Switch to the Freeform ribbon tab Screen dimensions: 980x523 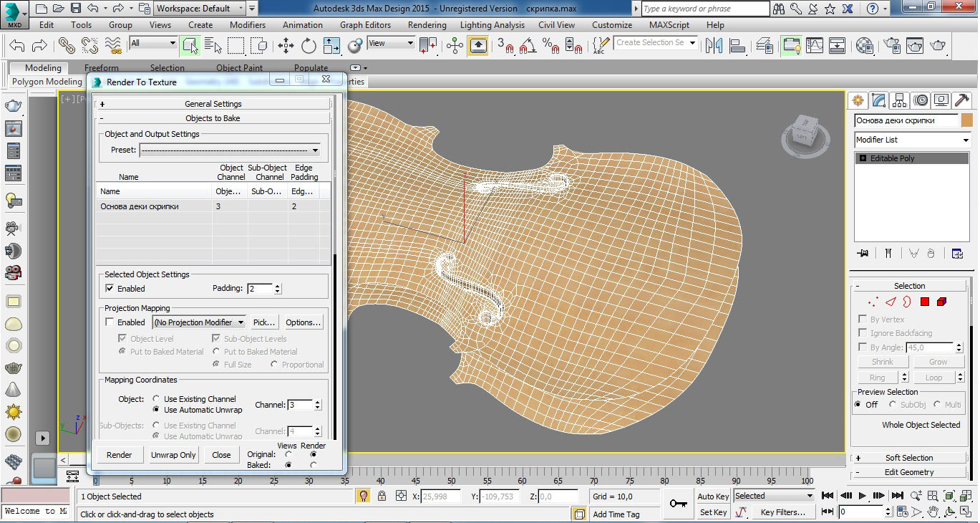[x=102, y=68]
